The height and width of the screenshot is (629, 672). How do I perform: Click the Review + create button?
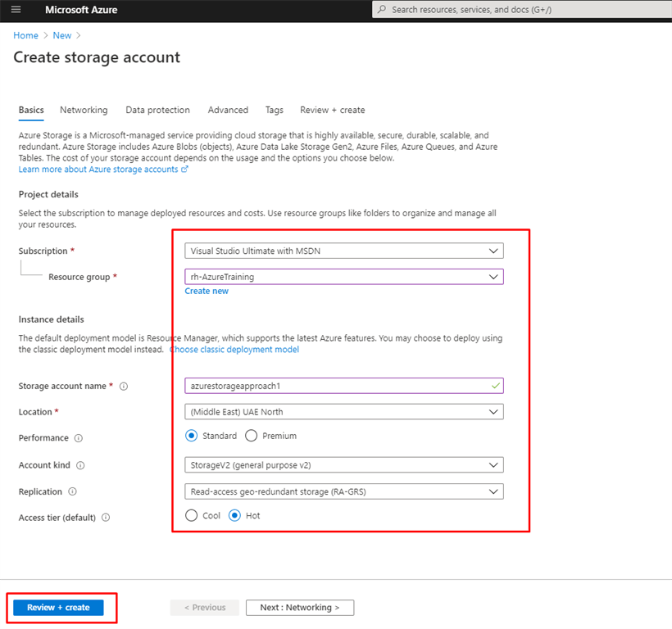57,607
